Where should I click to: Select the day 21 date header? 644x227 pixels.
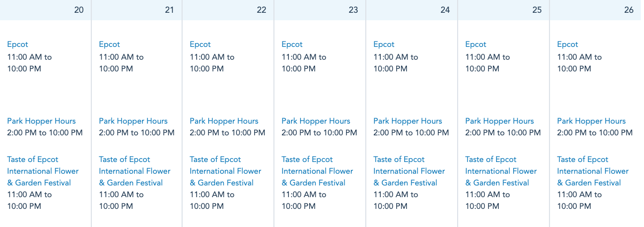point(169,10)
